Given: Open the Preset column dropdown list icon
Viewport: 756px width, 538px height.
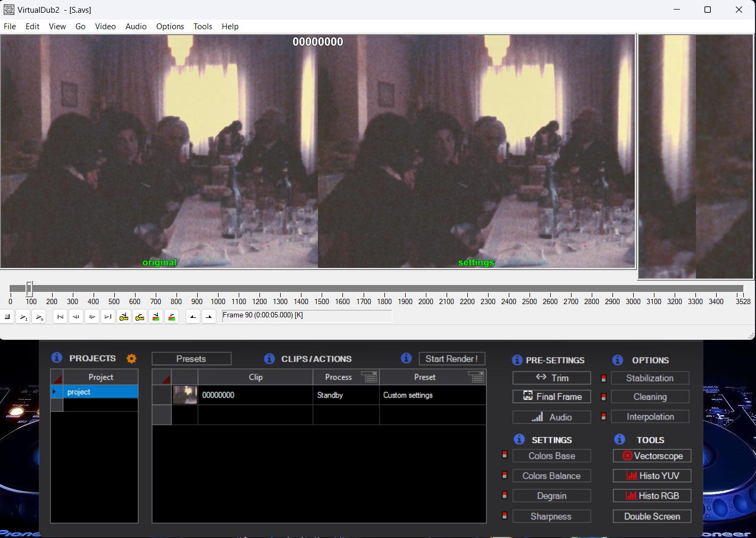Looking at the screenshot, I should tap(476, 377).
